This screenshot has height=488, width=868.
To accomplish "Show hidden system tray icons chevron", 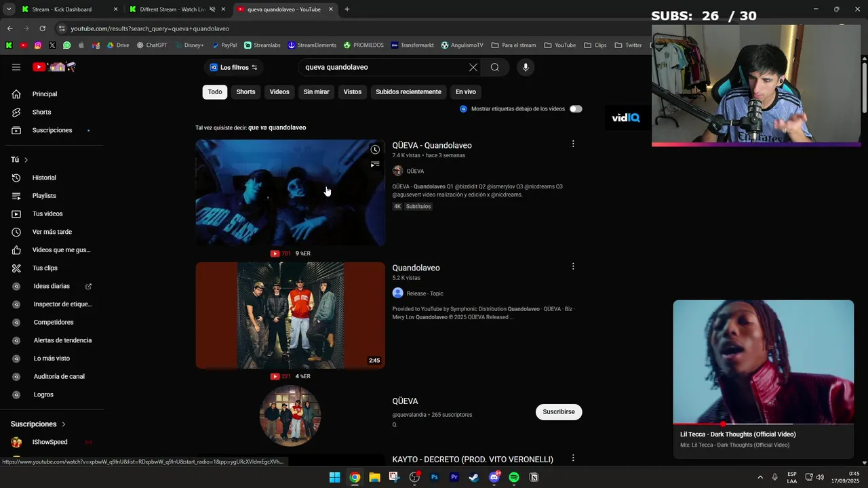I will [x=759, y=477].
